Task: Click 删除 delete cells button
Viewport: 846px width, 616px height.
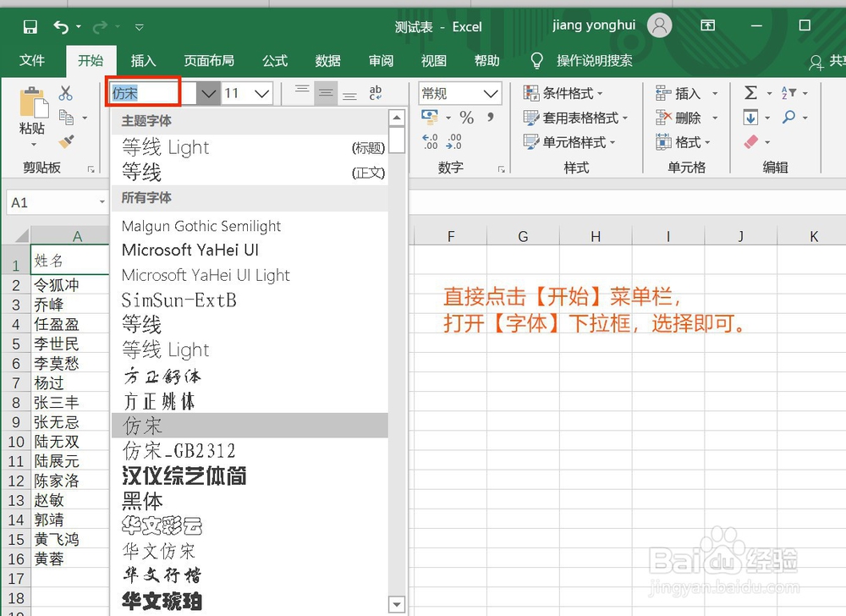Action: pyautogui.click(x=678, y=118)
